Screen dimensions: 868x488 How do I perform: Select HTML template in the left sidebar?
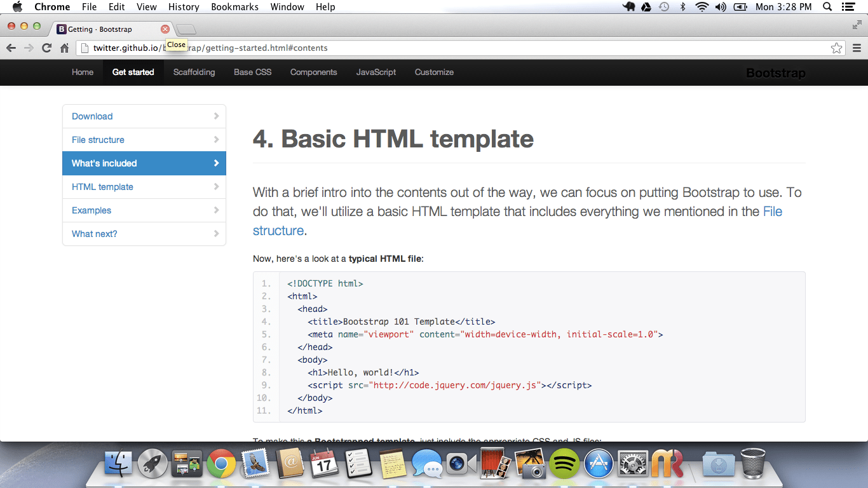[144, 187]
